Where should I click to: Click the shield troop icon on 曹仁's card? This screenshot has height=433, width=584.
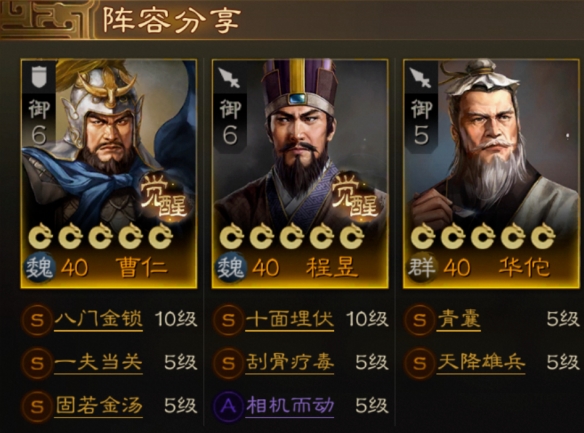39,77
